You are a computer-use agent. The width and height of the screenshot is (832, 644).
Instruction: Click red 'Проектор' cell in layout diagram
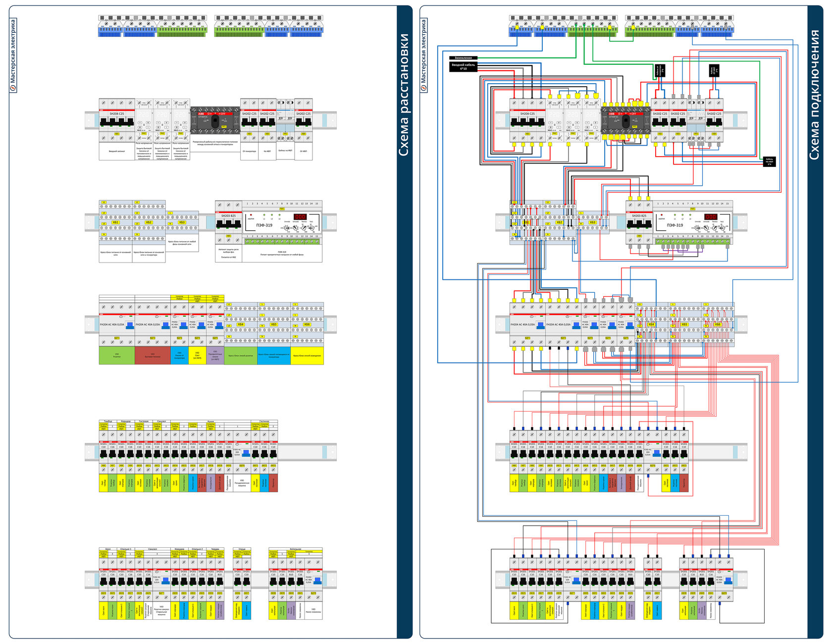(x=273, y=483)
